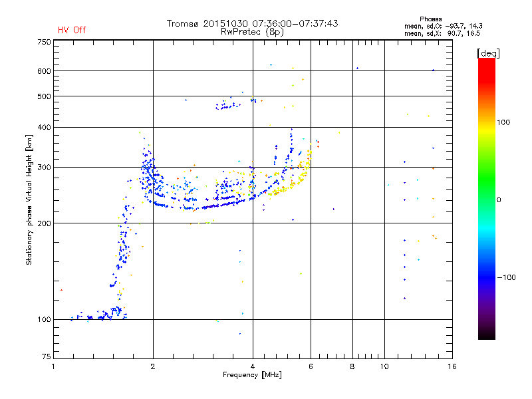Click the red 'HV Off' label
The height and width of the screenshot is (399, 532).
[72, 30]
